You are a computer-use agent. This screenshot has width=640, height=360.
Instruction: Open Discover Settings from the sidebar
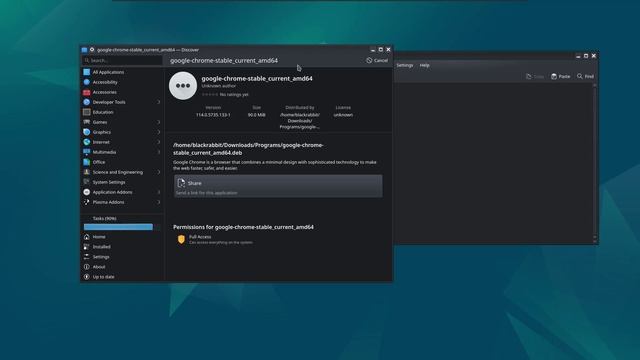click(x=122, y=257)
